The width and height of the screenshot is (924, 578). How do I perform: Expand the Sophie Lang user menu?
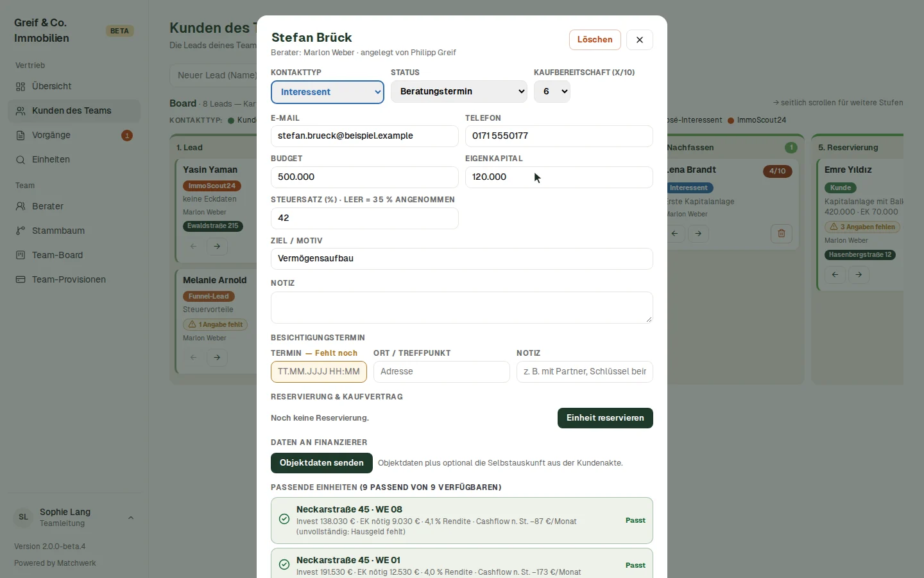(74, 518)
